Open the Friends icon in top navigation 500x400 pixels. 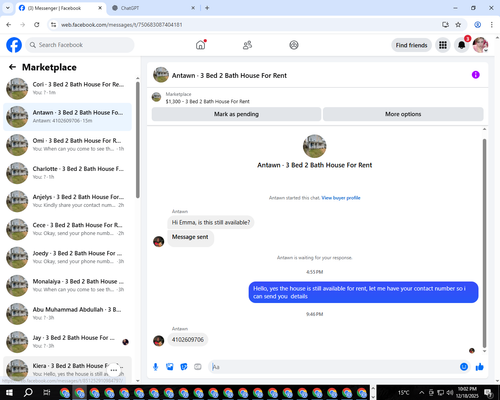click(247, 45)
